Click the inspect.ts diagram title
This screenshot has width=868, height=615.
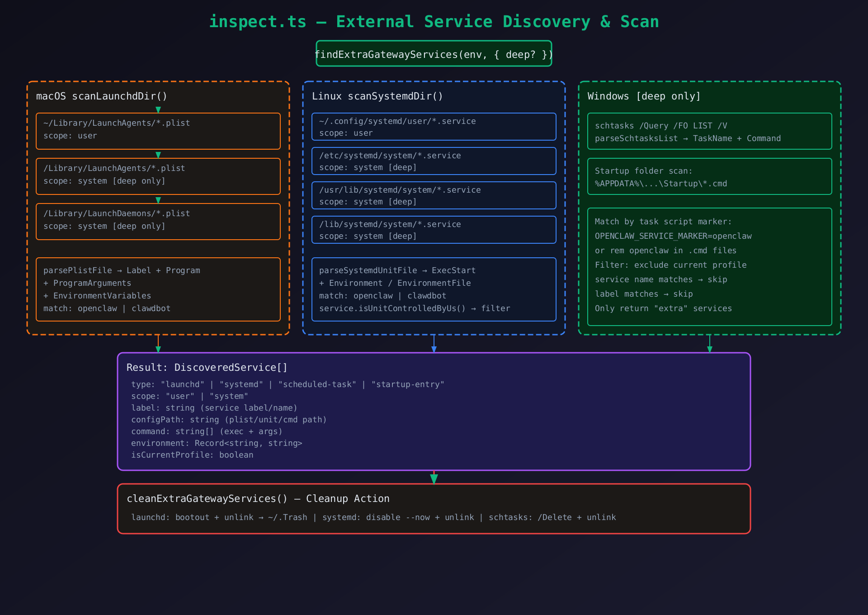click(434, 22)
